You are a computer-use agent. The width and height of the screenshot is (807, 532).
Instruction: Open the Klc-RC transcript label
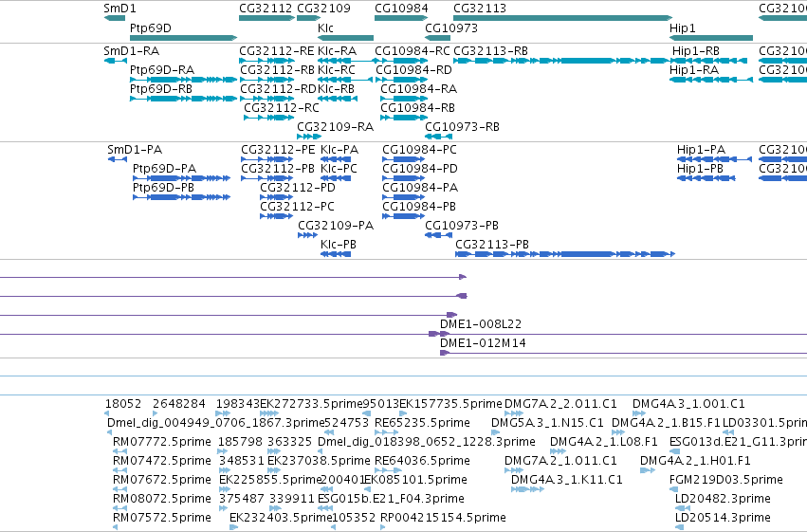337,69
